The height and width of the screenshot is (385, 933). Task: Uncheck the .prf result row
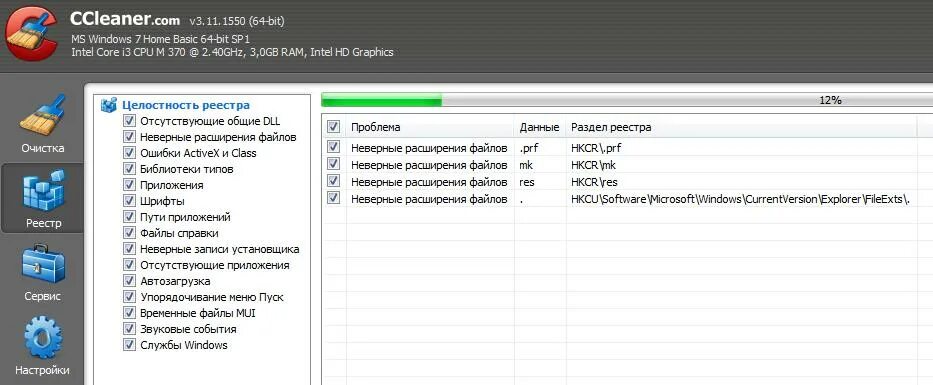334,146
